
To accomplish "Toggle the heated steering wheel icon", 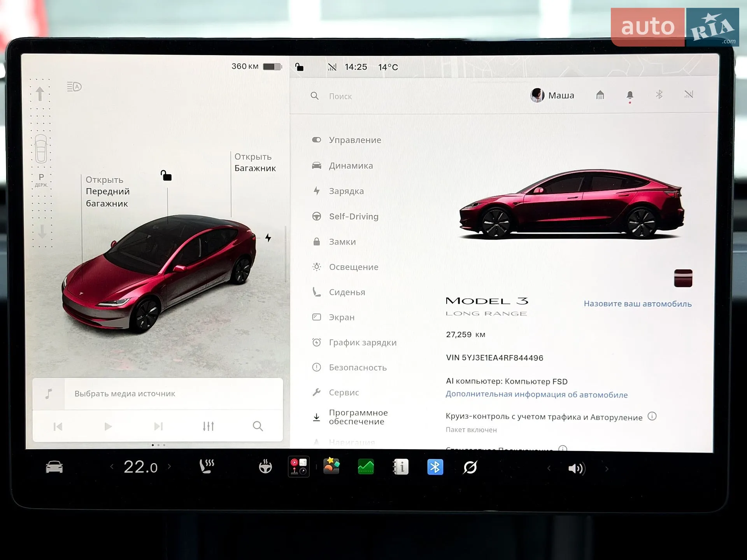I will coord(265,466).
